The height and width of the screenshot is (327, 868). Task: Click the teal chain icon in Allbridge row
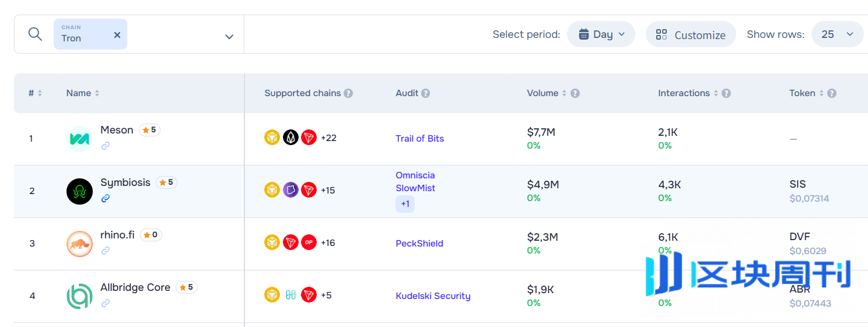[290, 295]
